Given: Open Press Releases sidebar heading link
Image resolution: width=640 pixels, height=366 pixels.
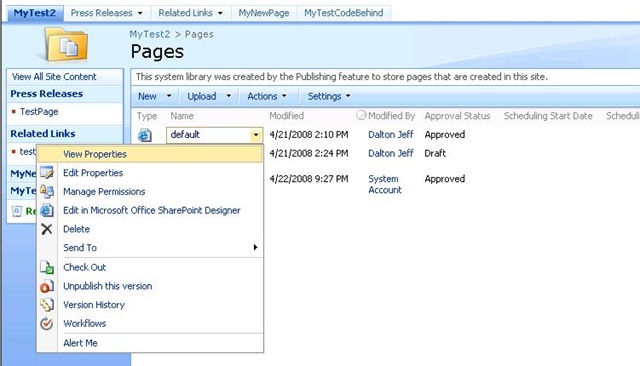Looking at the screenshot, I should [x=47, y=94].
